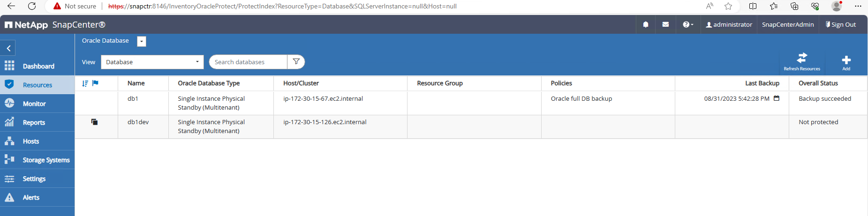Open the split screen icon
Screen dimensions: 868x216
coord(753,6)
